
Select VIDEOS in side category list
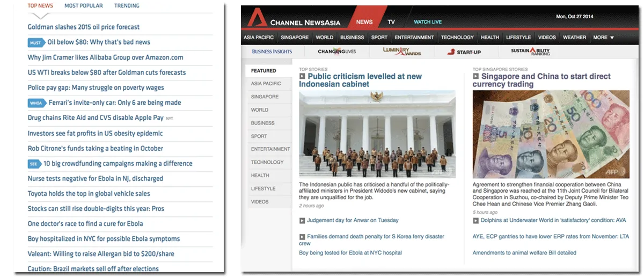pyautogui.click(x=269, y=202)
